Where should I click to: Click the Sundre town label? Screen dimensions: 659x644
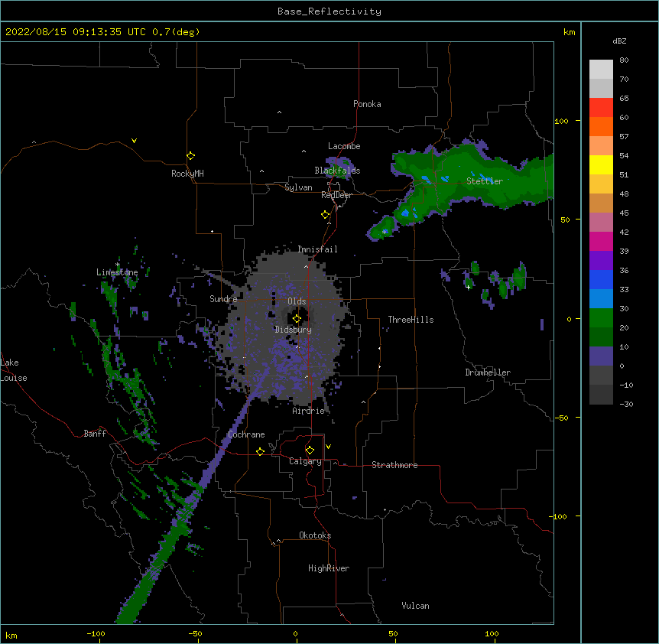[223, 299]
